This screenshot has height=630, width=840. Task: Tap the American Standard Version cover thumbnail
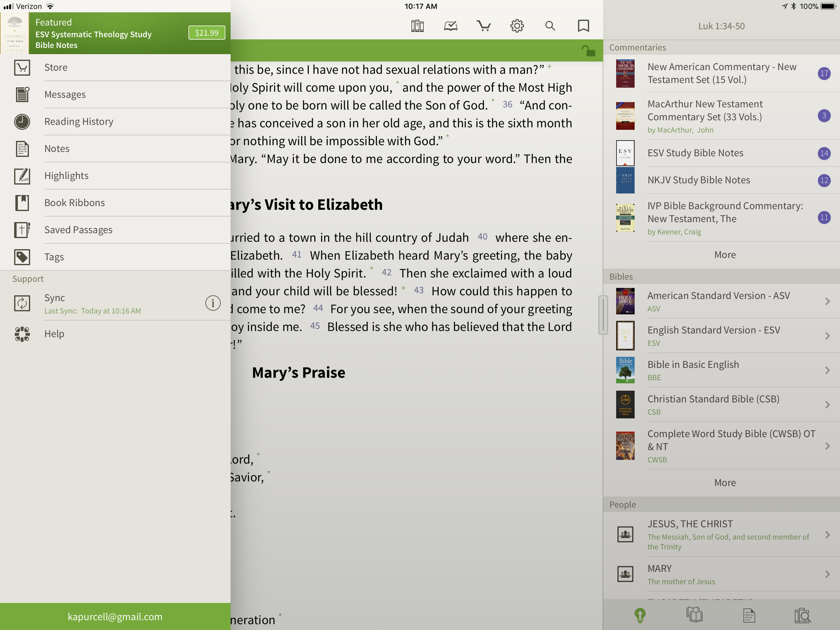coord(625,301)
